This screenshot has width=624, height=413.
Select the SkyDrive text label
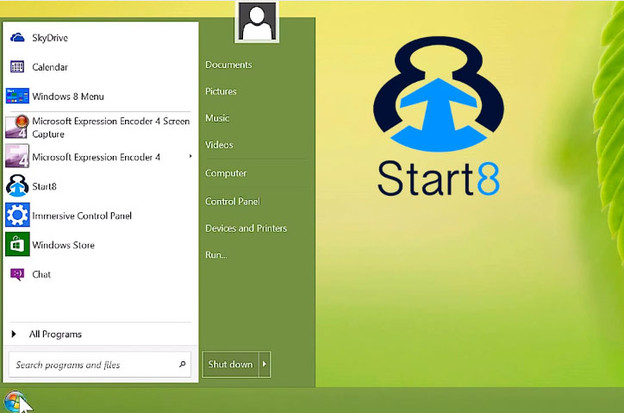tap(50, 38)
